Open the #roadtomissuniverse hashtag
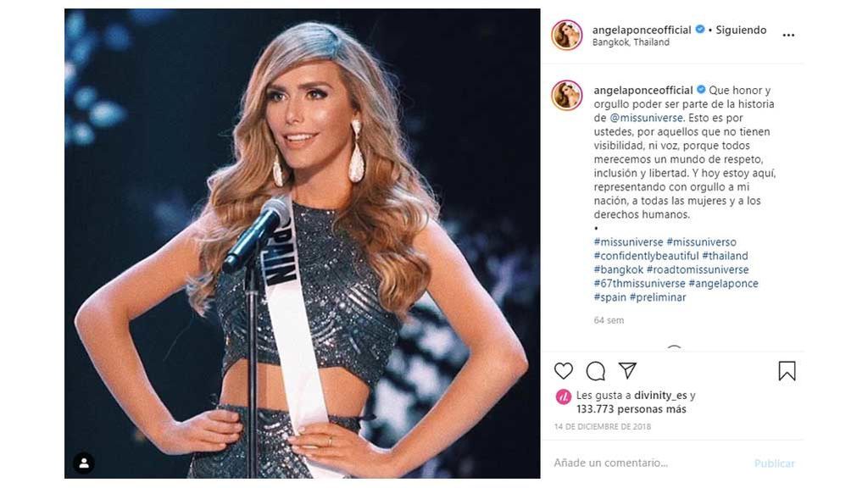The height and width of the screenshot is (488, 868). click(698, 269)
